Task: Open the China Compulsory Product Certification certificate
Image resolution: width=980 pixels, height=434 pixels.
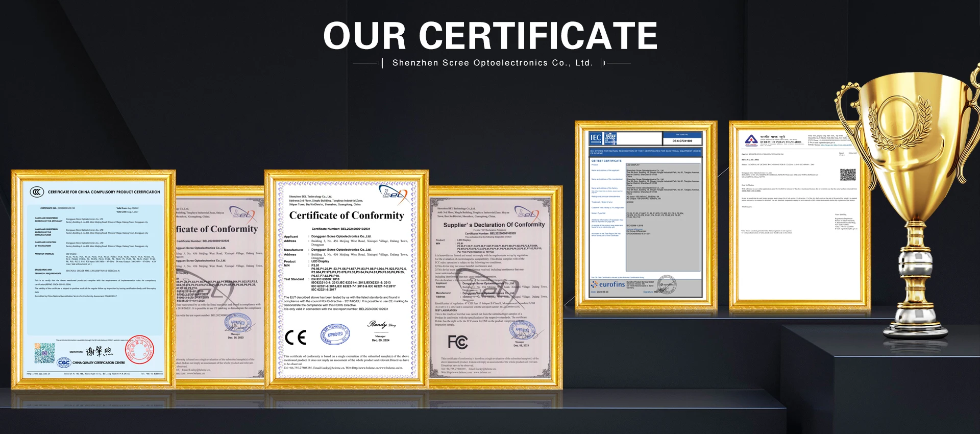Action: (x=93, y=280)
